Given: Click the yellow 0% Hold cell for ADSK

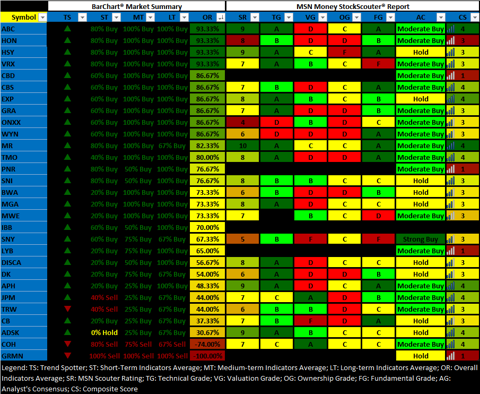Looking at the screenshot, I should coord(104,332).
